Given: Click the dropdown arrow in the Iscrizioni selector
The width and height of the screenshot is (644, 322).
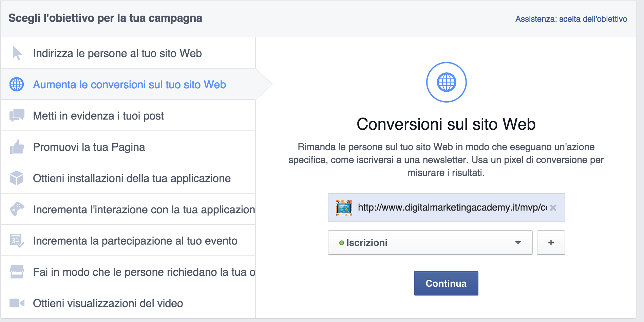Looking at the screenshot, I should coord(518,243).
